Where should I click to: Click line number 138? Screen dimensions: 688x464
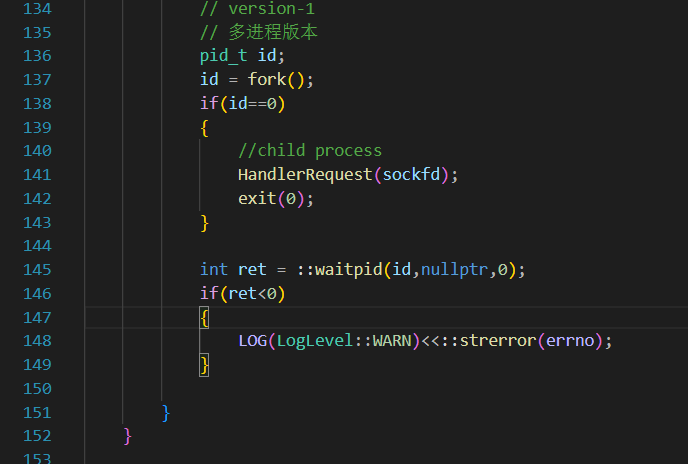coord(37,104)
